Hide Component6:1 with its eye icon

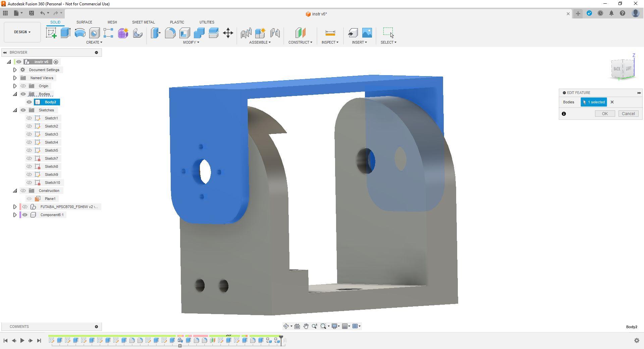coord(25,215)
